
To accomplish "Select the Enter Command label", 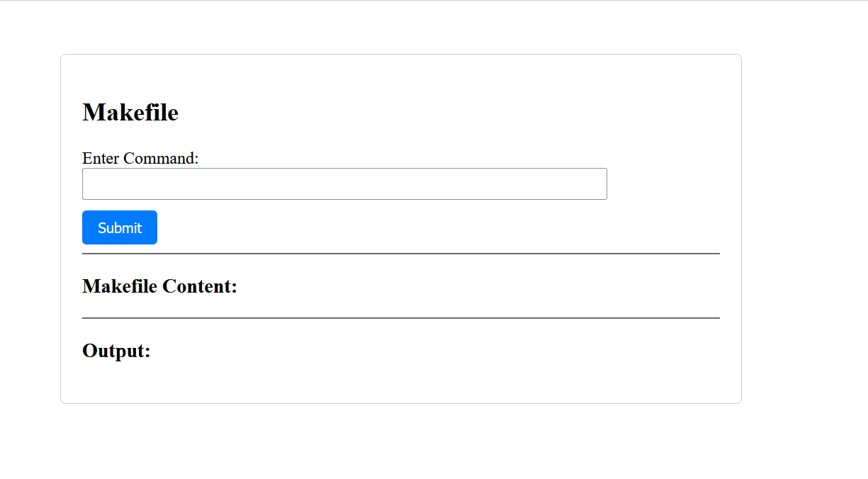I will (x=140, y=158).
